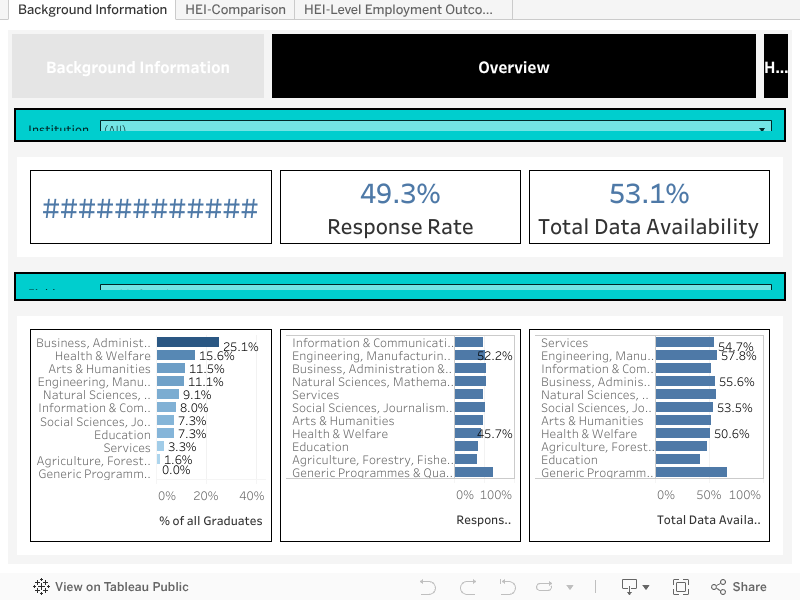Click the Undo icon in toolbar
Screen dimensions: 800x600
coord(428,587)
